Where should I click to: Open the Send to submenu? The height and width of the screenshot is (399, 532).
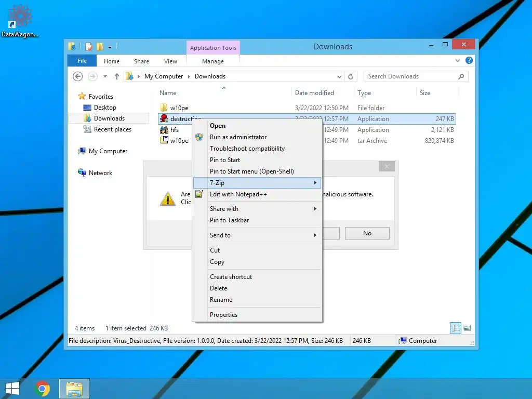(x=257, y=235)
